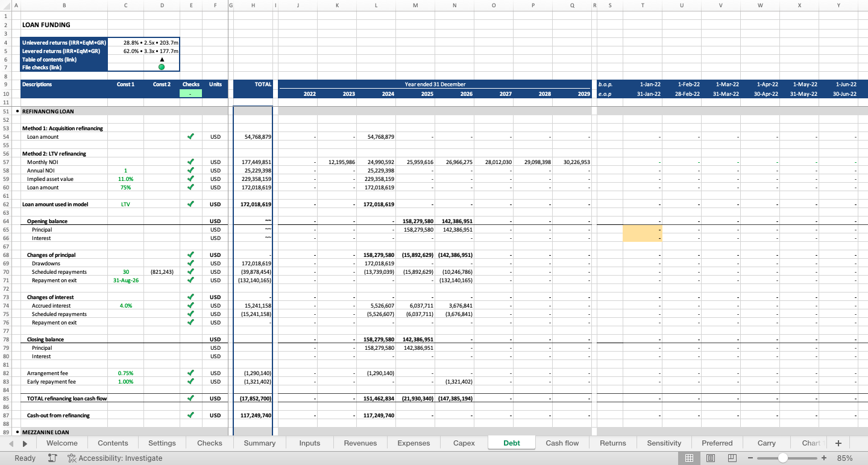Screen dimensions: 868x465
Task: Select column T header
Action: coord(642,5)
